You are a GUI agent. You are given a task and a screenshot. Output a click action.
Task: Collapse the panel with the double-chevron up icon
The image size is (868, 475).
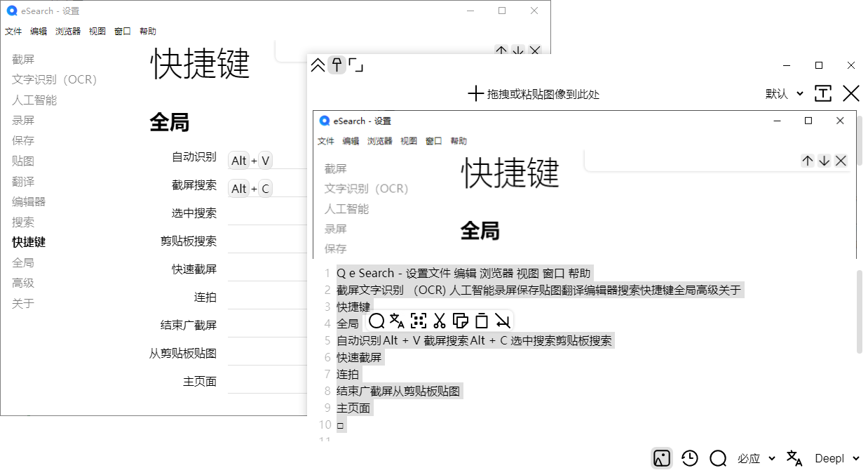pyautogui.click(x=318, y=65)
